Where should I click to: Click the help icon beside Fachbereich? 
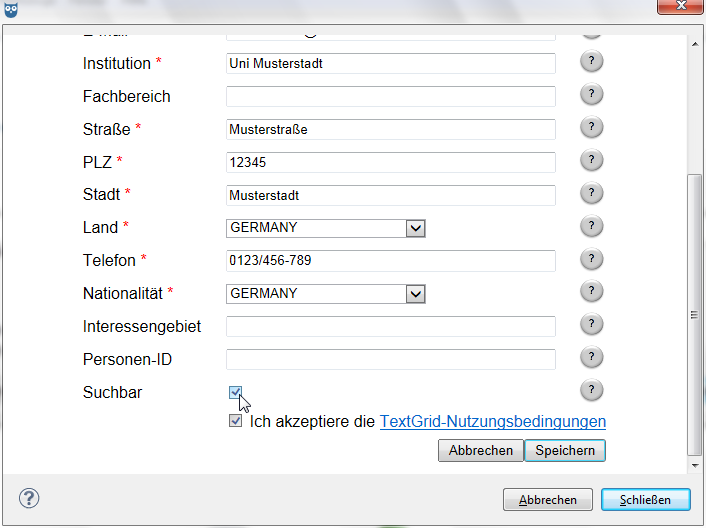591,95
